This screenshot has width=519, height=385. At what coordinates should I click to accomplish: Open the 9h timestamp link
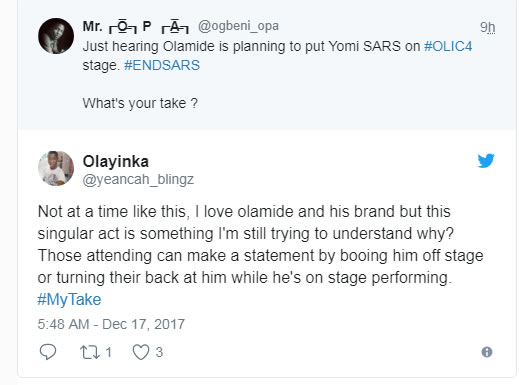tap(488, 27)
